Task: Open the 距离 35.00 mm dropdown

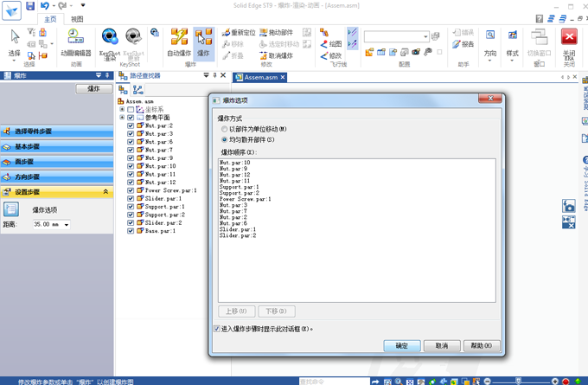Action: click(x=67, y=225)
